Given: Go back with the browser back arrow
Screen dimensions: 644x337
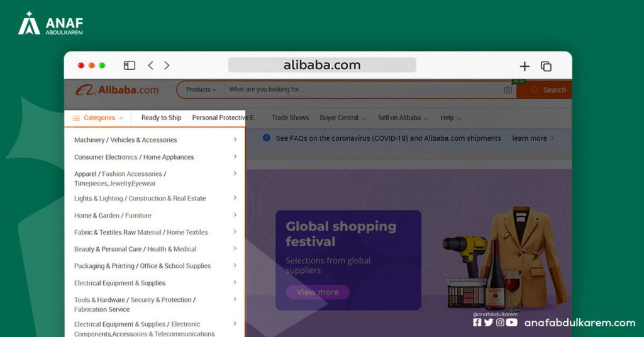Looking at the screenshot, I should [x=151, y=65].
